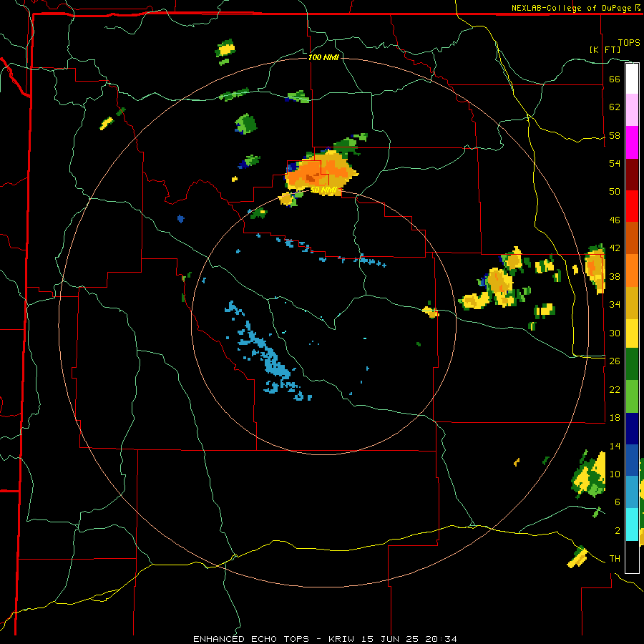Click the medium blue legend swatch

[x=632, y=460]
